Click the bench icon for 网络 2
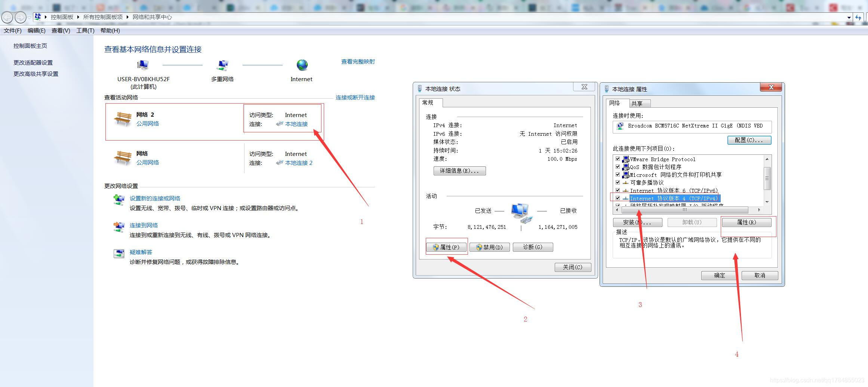Screen dimensions: 868x387 click(x=123, y=119)
